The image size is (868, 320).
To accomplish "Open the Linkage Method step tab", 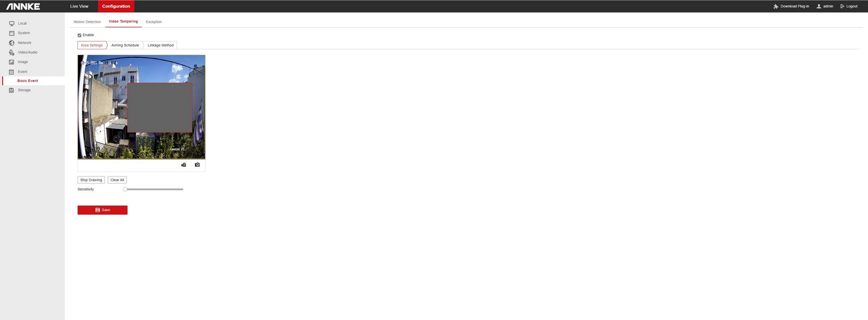I will [161, 45].
